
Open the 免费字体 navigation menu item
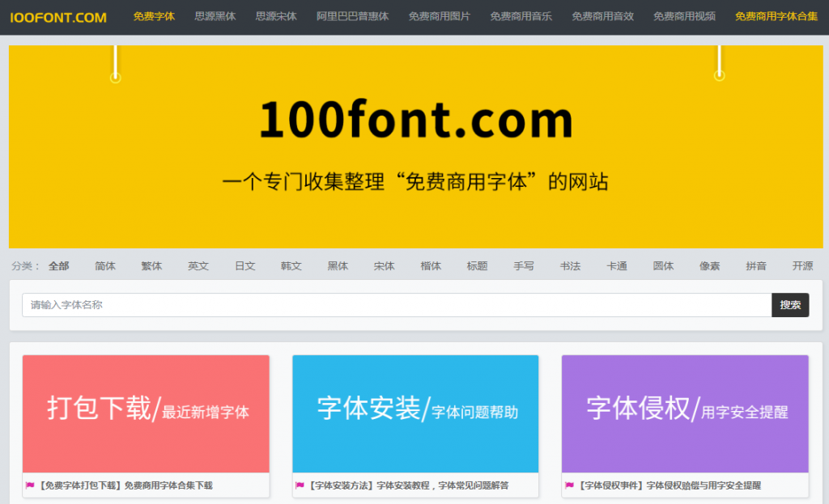click(x=154, y=16)
